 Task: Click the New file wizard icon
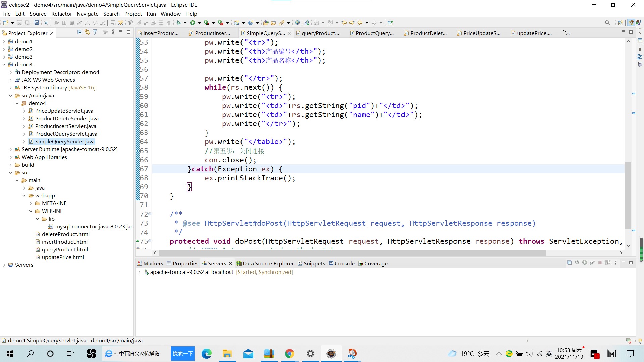[6, 23]
